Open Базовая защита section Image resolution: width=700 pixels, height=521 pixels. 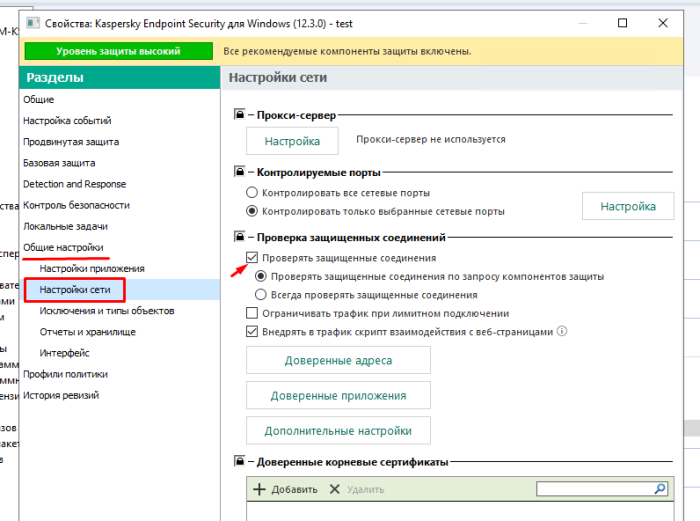[59, 163]
